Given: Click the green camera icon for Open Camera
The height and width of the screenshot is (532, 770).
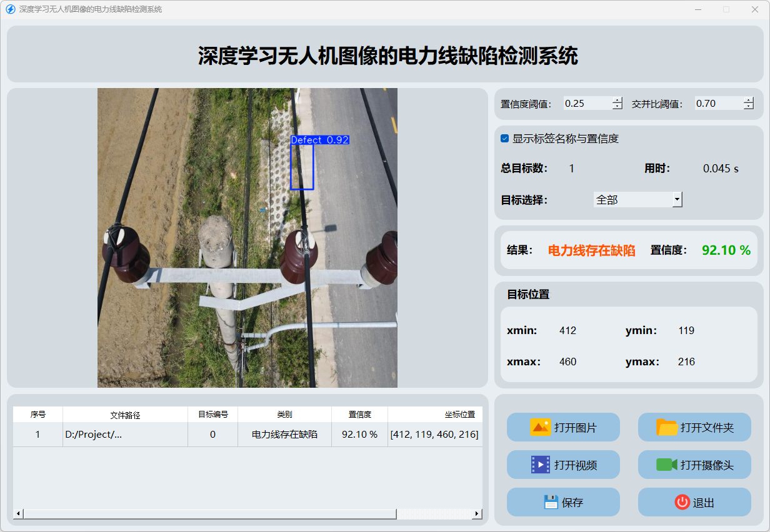Looking at the screenshot, I should [666, 465].
